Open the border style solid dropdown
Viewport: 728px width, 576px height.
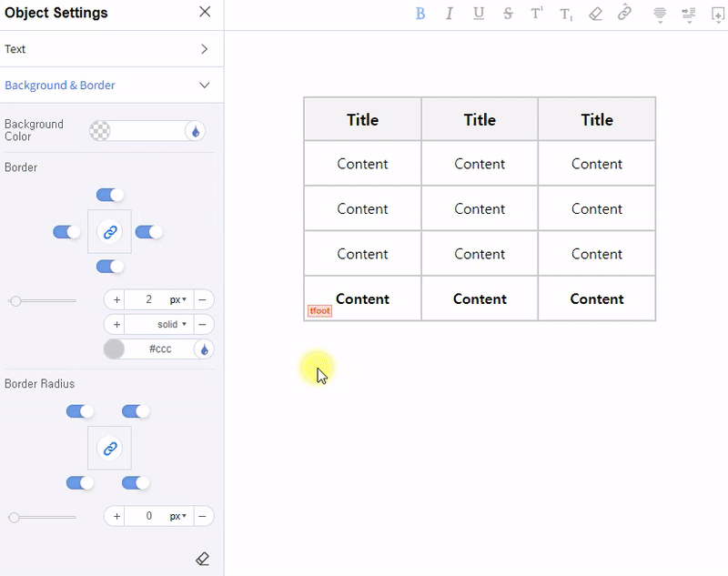(172, 324)
